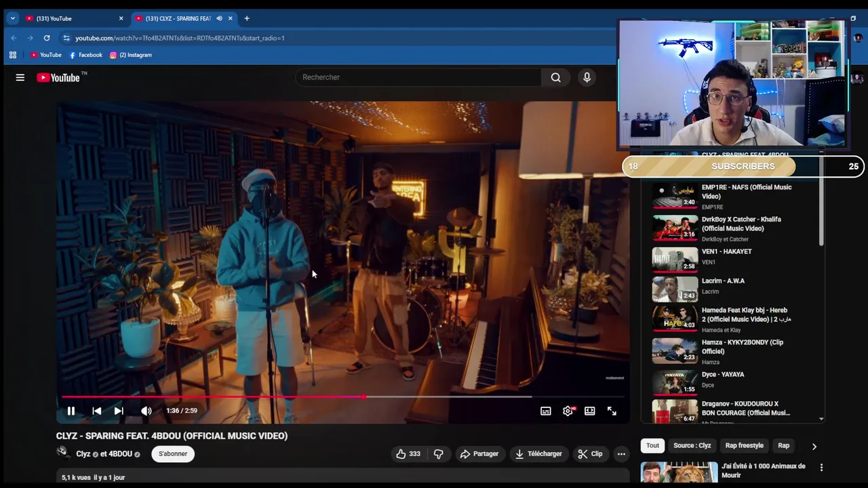
Task: Click the 1:36 / 2:59 time display
Action: point(182,411)
